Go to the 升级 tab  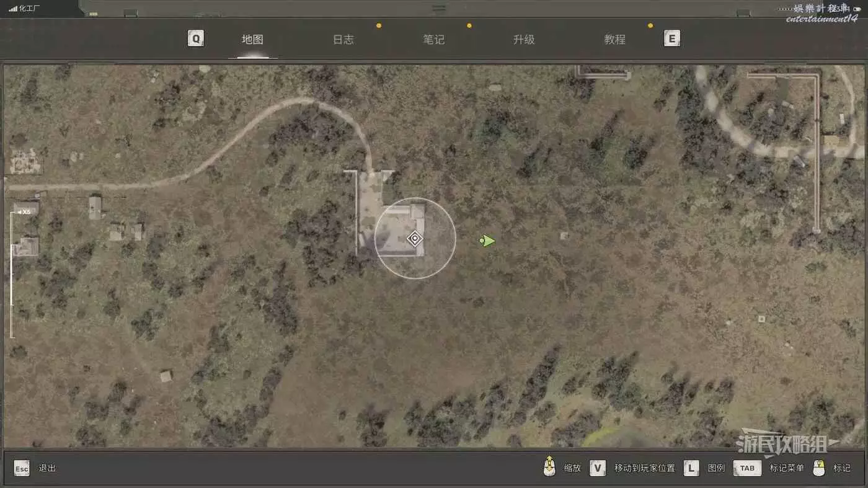[524, 40]
